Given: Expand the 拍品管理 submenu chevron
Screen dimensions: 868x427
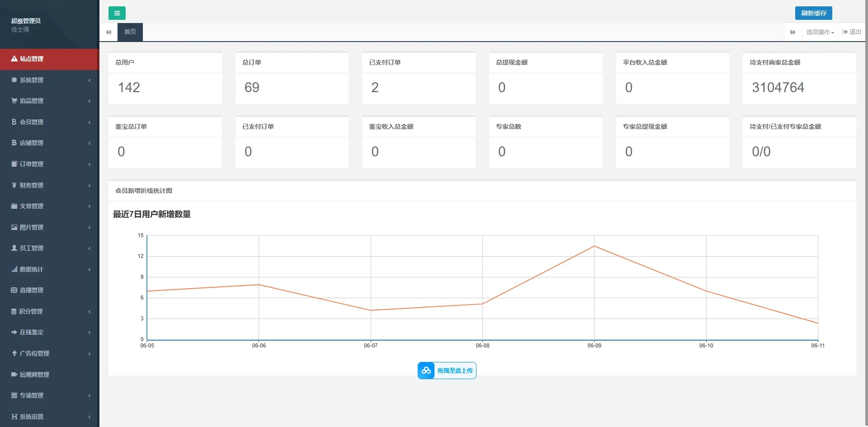Looking at the screenshot, I should [90, 101].
